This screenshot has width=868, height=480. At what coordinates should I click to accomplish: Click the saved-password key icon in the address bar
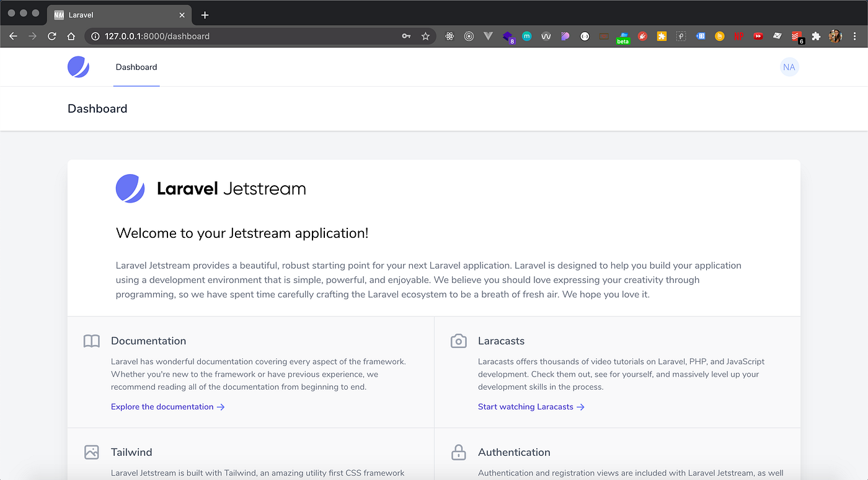coord(406,37)
